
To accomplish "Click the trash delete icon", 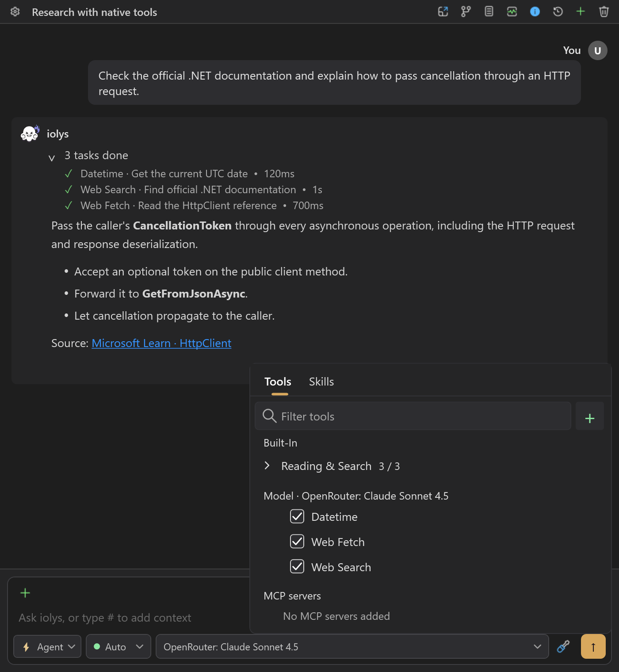I will [x=604, y=11].
